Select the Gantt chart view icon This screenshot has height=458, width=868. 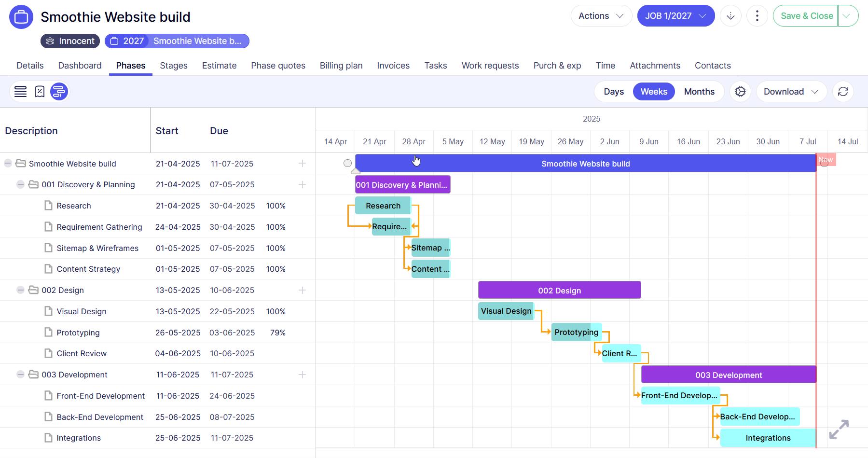[x=59, y=92]
